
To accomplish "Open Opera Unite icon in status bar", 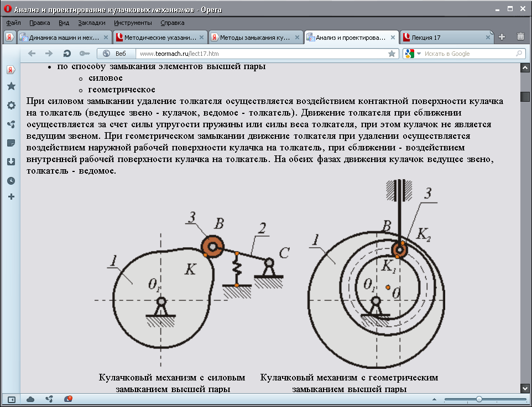I will coord(49,399).
